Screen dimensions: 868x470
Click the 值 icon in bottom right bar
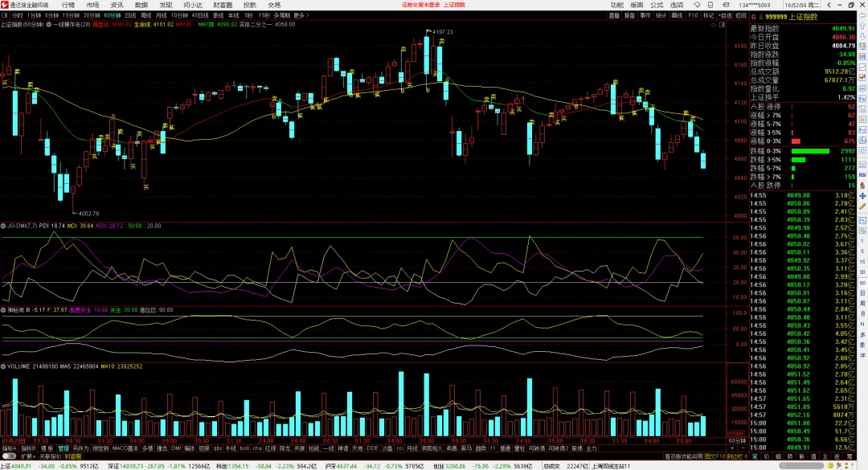point(813,456)
